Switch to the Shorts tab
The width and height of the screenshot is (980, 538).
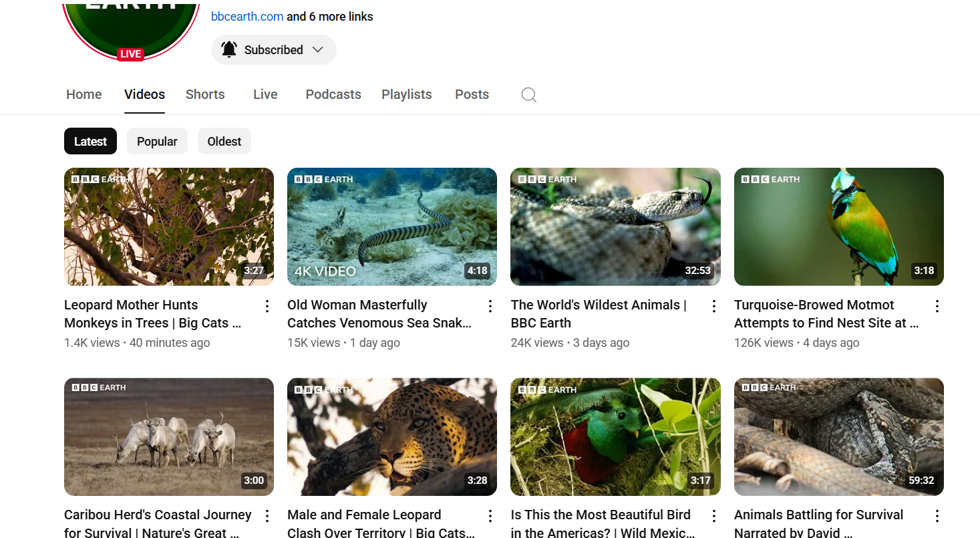[x=205, y=95]
